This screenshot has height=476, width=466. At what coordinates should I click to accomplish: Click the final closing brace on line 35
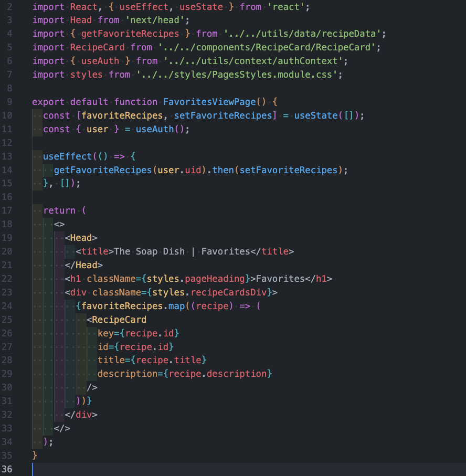tap(35, 456)
